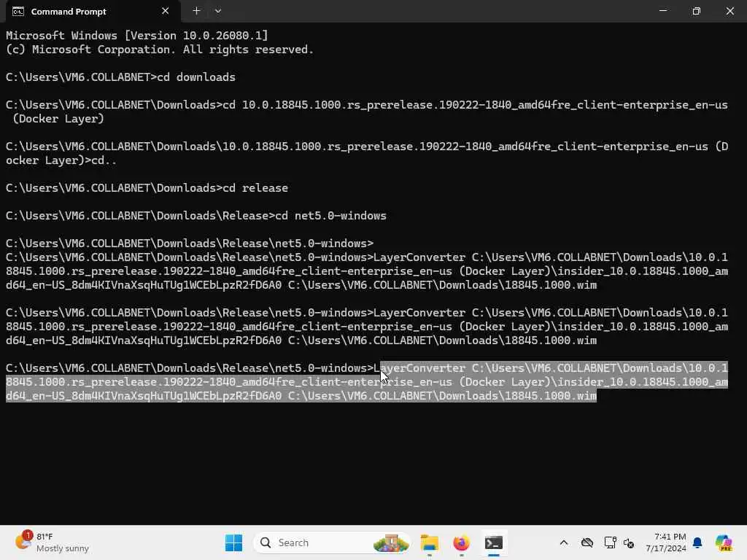Click the taskbar Search box
The height and width of the screenshot is (560, 747).
pos(332,542)
